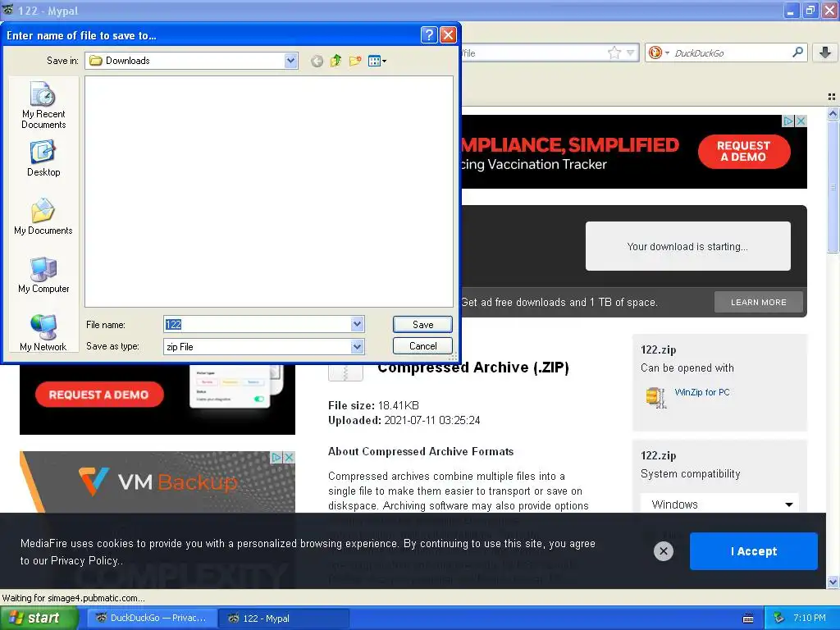Switch to 122 - Mypal taskbar button
The height and width of the screenshot is (630, 840).
click(284, 619)
